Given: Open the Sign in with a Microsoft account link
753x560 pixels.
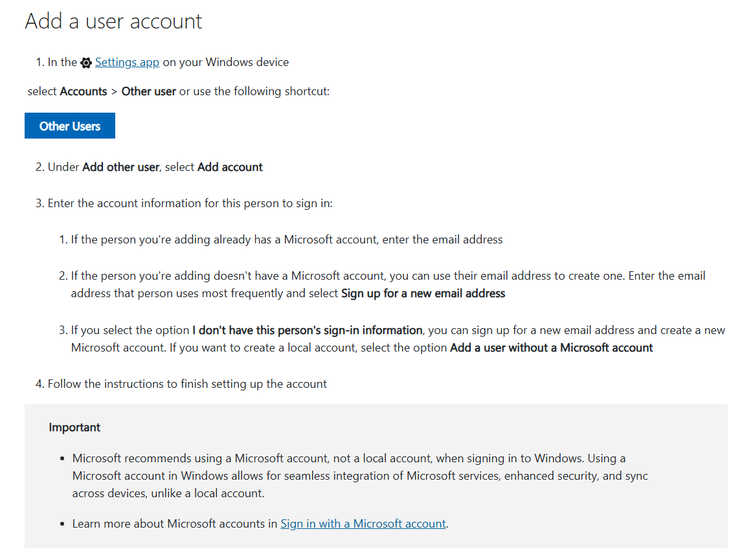Looking at the screenshot, I should 363,524.
